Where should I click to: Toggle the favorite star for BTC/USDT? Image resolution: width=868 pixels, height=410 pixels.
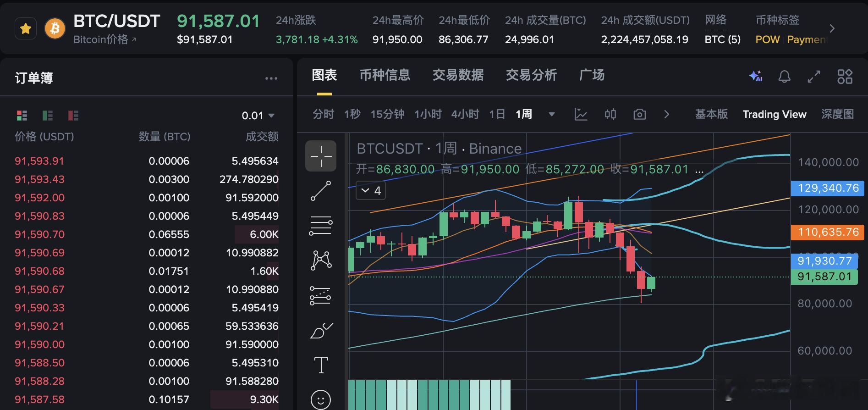26,29
